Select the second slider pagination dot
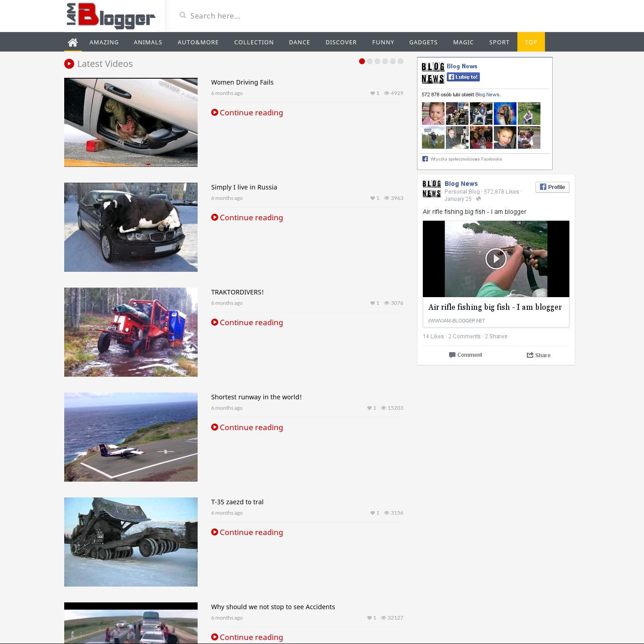Viewport: 644px width, 644px height. coord(369,62)
